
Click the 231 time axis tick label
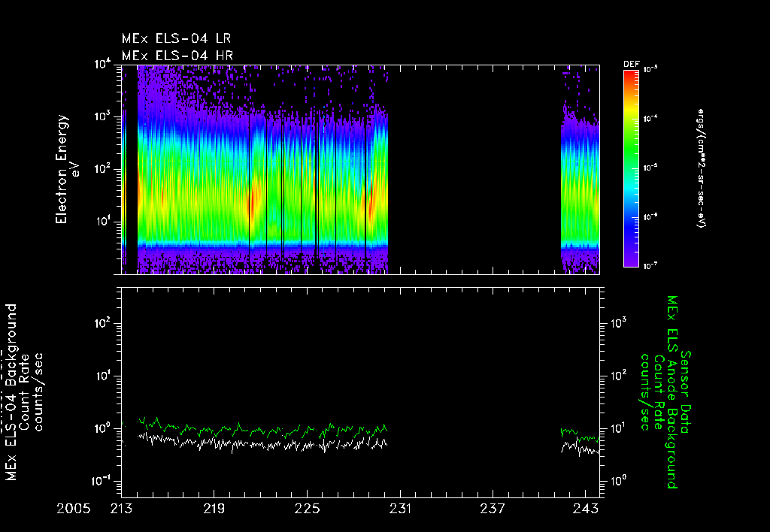click(400, 509)
